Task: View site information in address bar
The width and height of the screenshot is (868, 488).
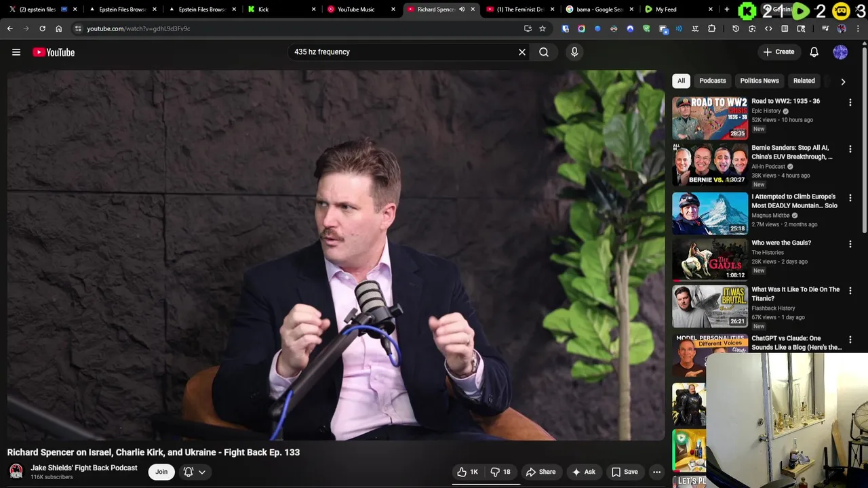Action: (78, 28)
